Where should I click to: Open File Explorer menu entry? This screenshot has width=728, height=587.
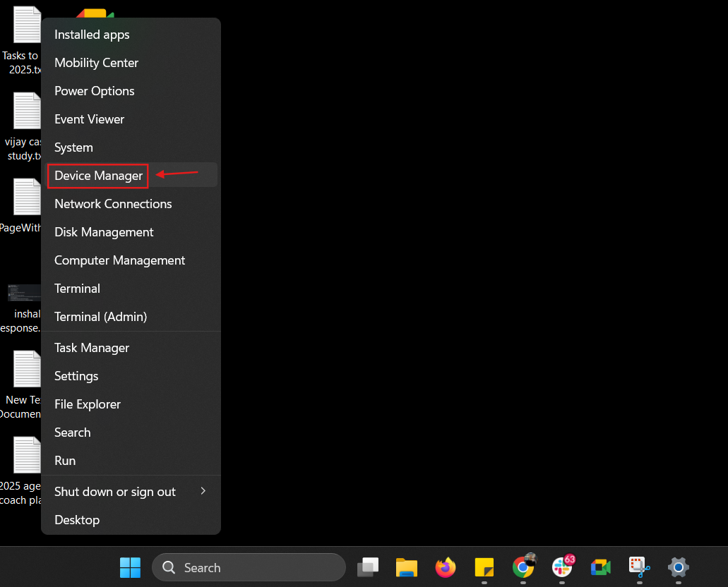coord(131,405)
